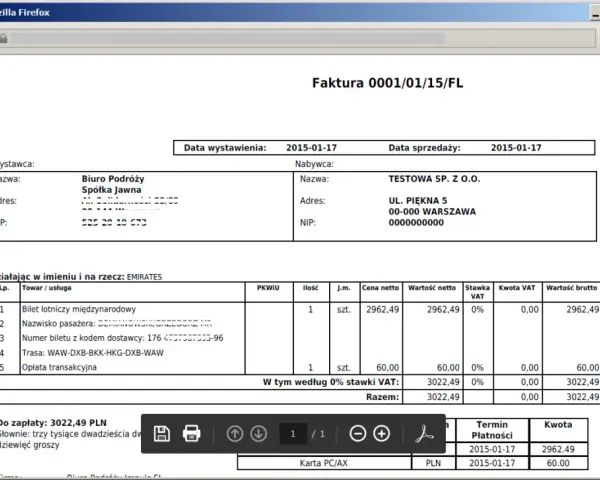
Task: Click the Nabywca label
Action: click(x=314, y=164)
